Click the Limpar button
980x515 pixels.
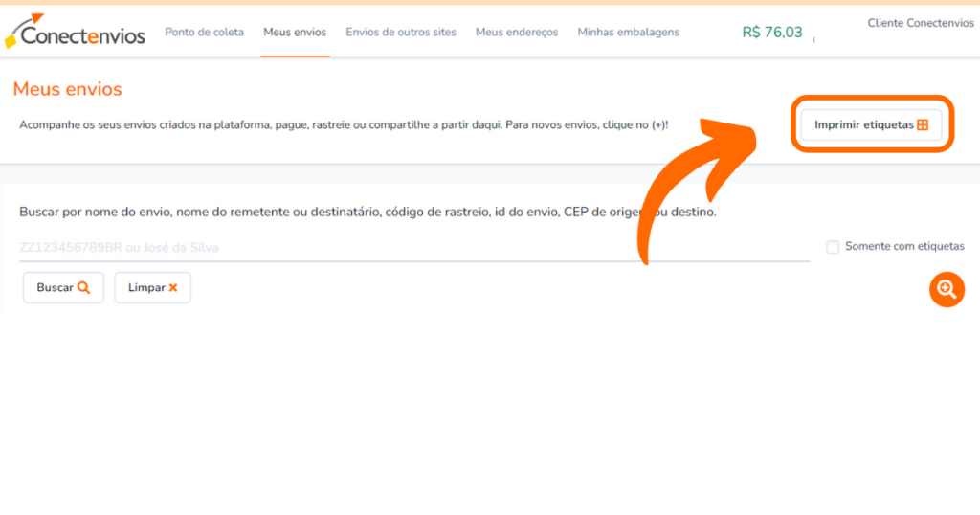click(x=152, y=287)
